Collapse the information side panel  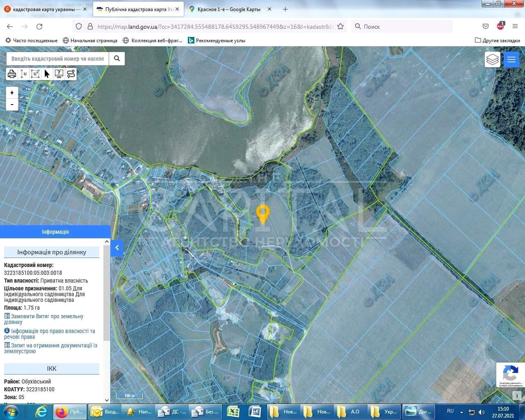click(x=117, y=248)
